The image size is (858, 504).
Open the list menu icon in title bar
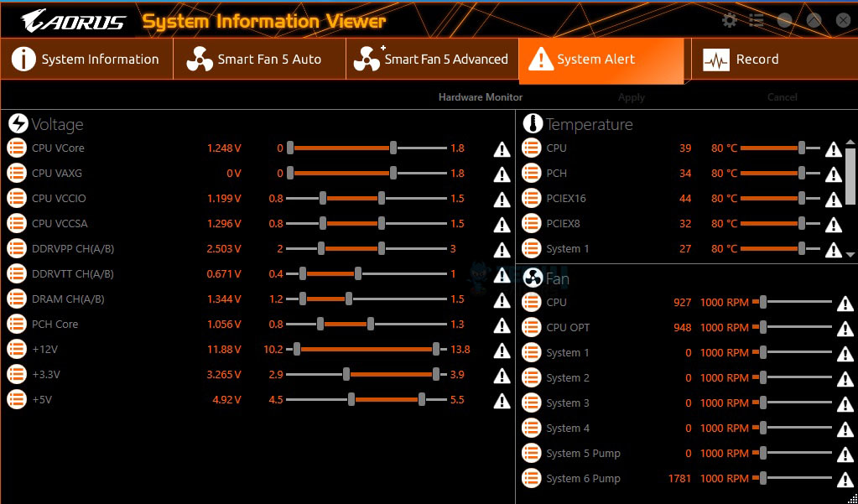757,21
